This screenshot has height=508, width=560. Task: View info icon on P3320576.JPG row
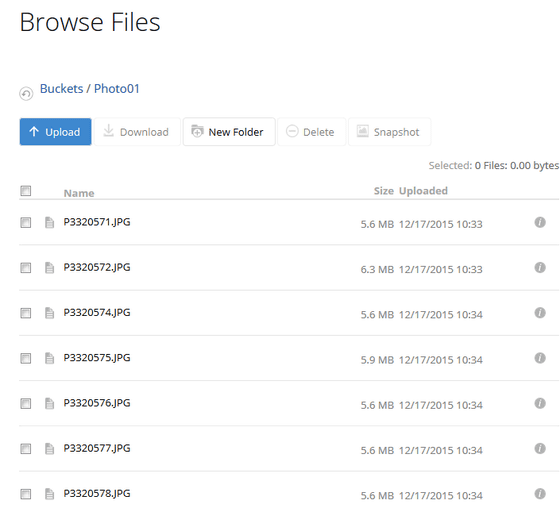click(x=540, y=403)
